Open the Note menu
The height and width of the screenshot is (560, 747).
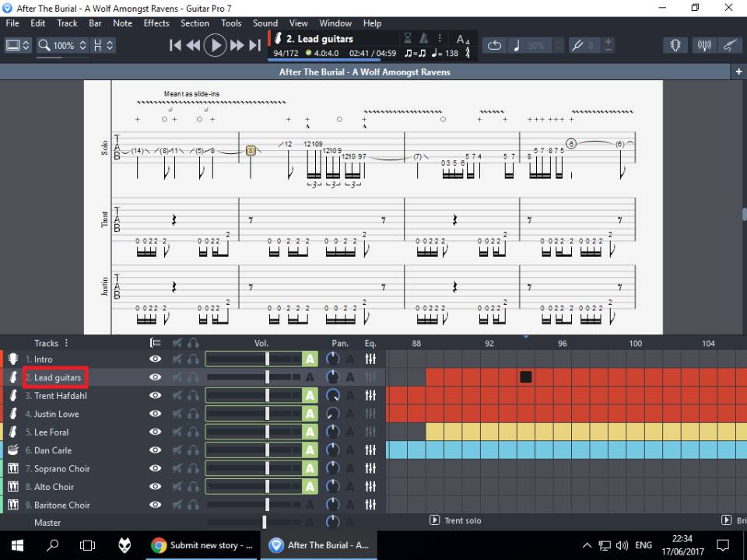pyautogui.click(x=122, y=23)
